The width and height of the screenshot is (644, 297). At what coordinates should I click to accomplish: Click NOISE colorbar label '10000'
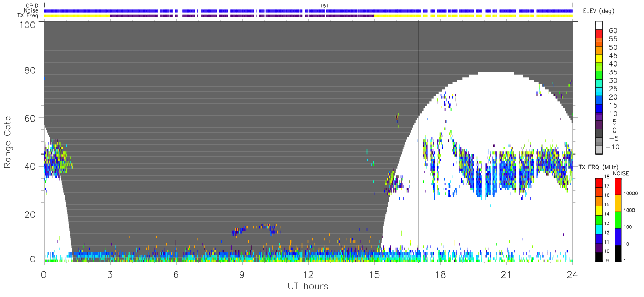click(631, 194)
